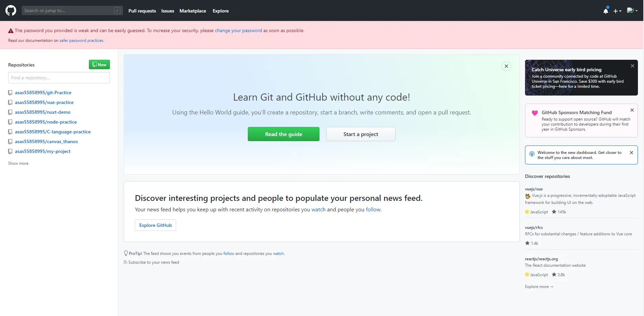Open the my-project repository
644x316 pixels.
pyautogui.click(x=43, y=151)
